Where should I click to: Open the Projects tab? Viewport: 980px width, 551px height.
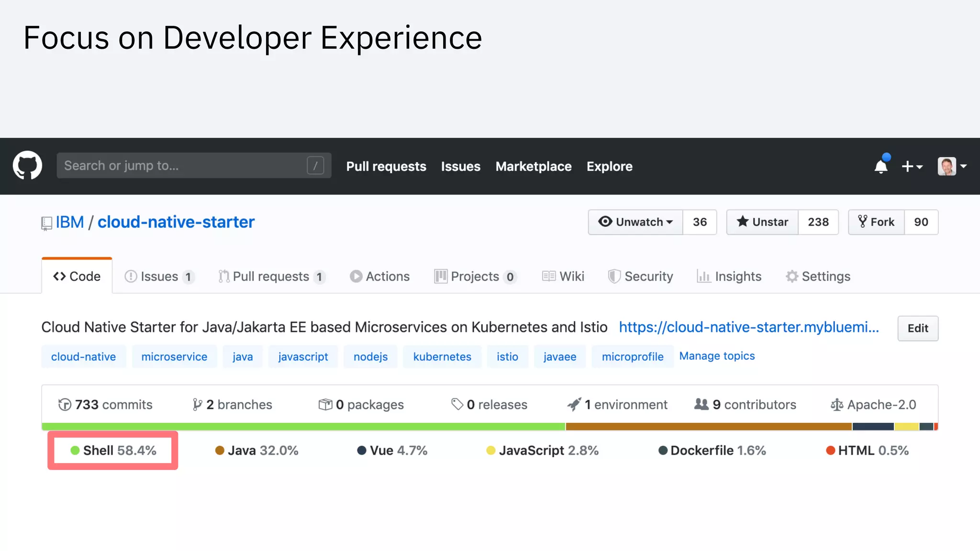pos(476,276)
